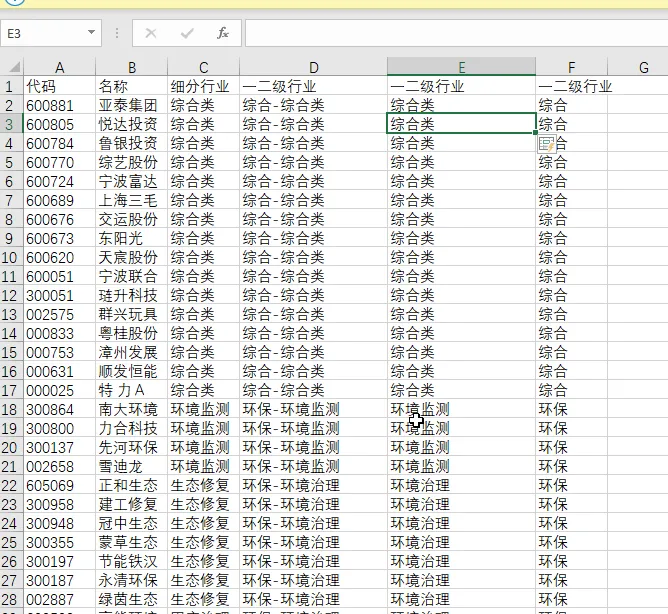Click the cell 悦达投资
The image size is (668, 614).
tap(132, 124)
